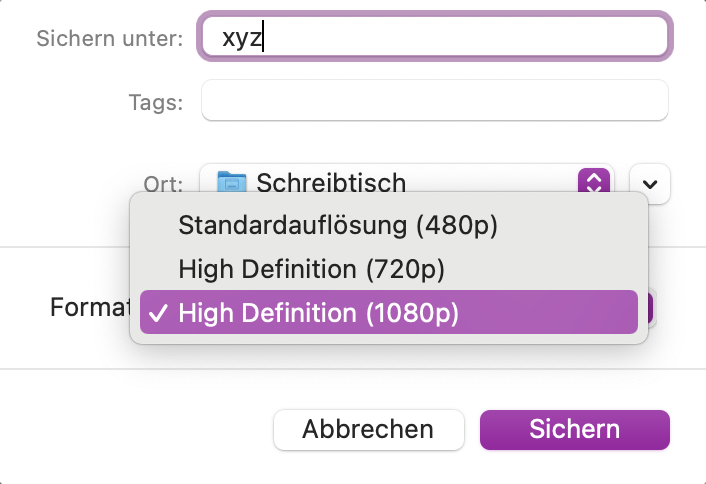Click the checkmark beside High Definition (1080p)
Image resolution: width=706 pixels, height=484 pixels.
(x=158, y=313)
